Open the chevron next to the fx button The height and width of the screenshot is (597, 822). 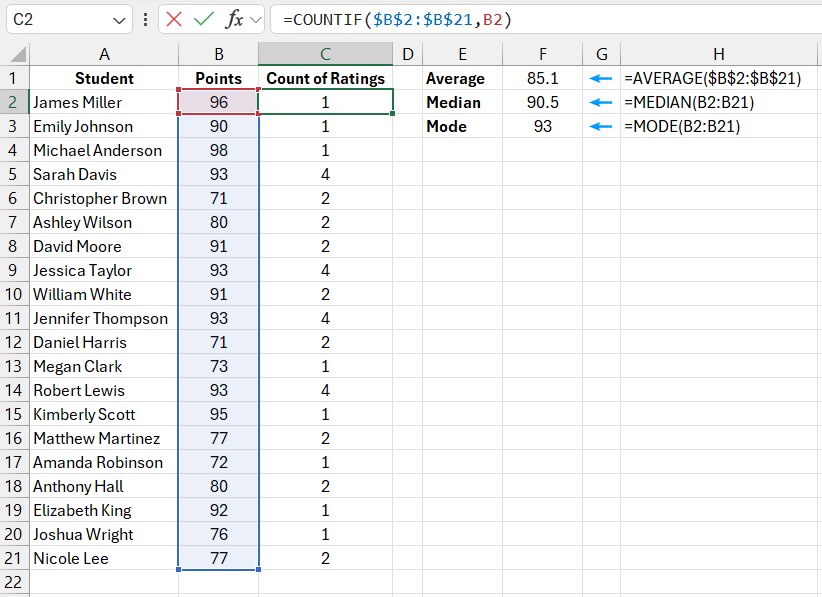[256, 19]
